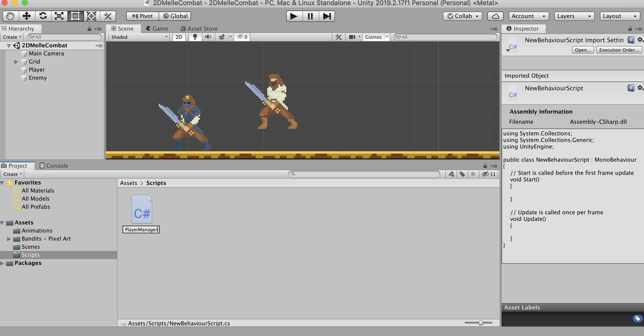
Task: Expand the Grid object
Action: point(16,62)
